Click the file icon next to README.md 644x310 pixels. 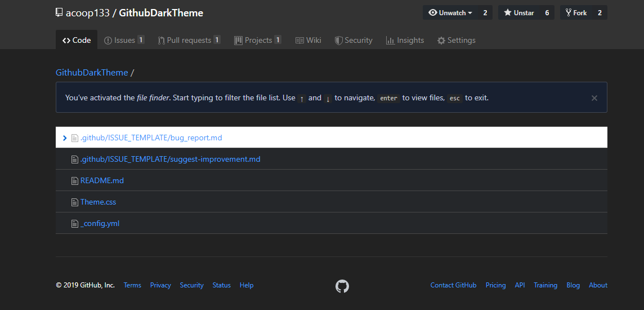pyautogui.click(x=75, y=181)
